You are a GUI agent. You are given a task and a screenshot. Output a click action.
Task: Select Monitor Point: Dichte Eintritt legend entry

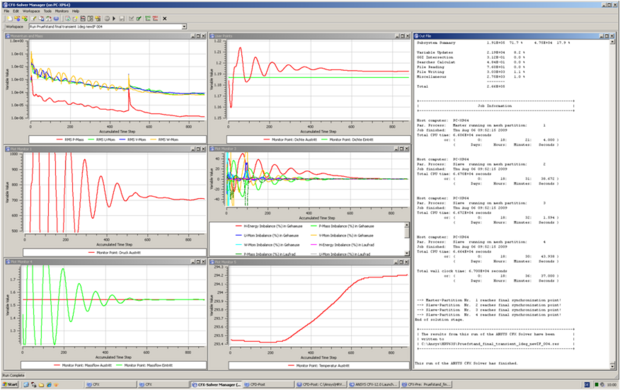click(x=348, y=140)
